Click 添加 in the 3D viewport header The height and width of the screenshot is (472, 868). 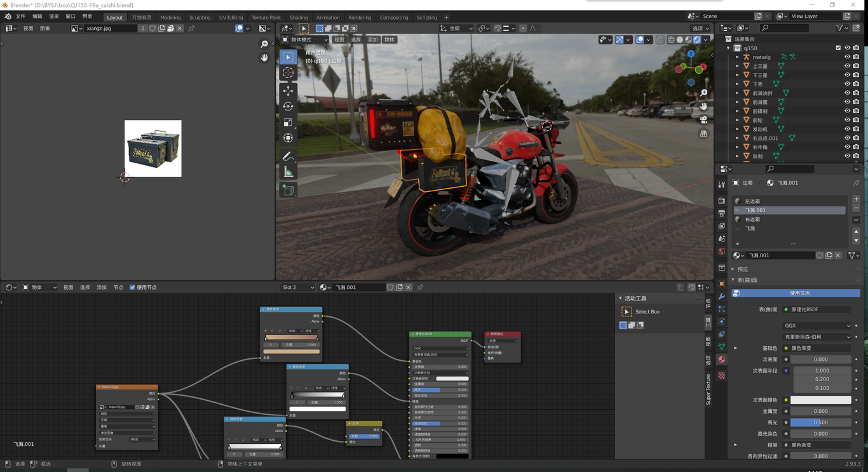372,39
